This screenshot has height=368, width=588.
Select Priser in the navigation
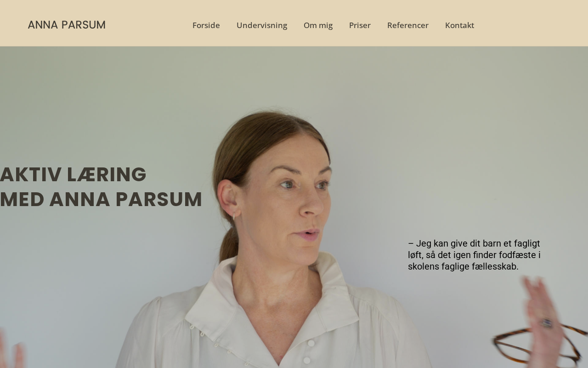click(x=360, y=25)
